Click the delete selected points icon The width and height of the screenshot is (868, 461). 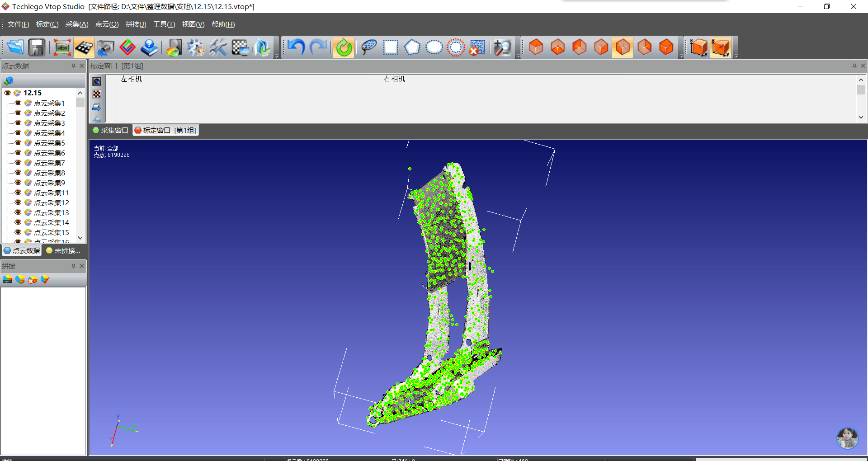pos(477,47)
